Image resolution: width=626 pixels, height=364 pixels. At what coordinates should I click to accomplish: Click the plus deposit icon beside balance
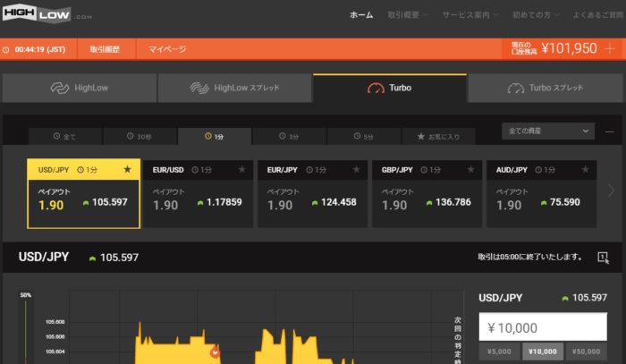610,48
